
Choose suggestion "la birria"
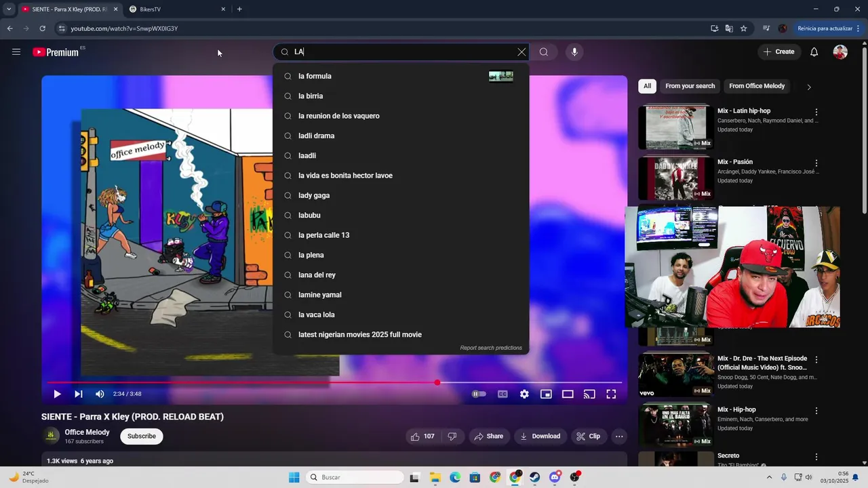401,96
